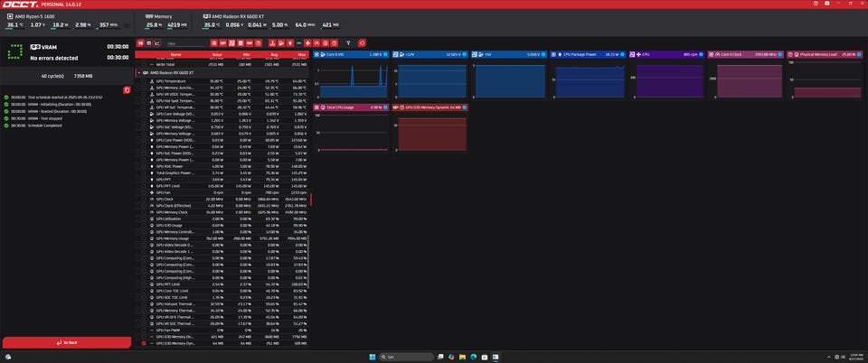Viewport: 868px width, 363px height.
Task: Select the Memory summary header at top
Action: 159,16
